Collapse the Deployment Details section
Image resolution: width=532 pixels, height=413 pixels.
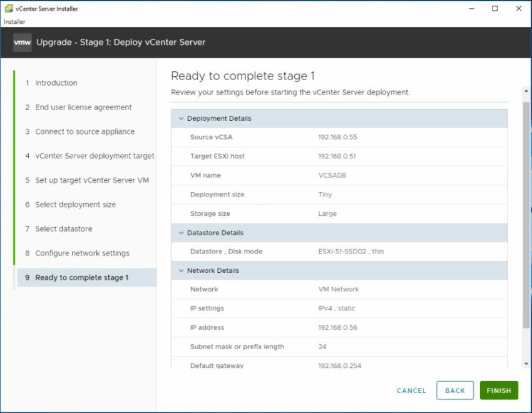(x=182, y=118)
